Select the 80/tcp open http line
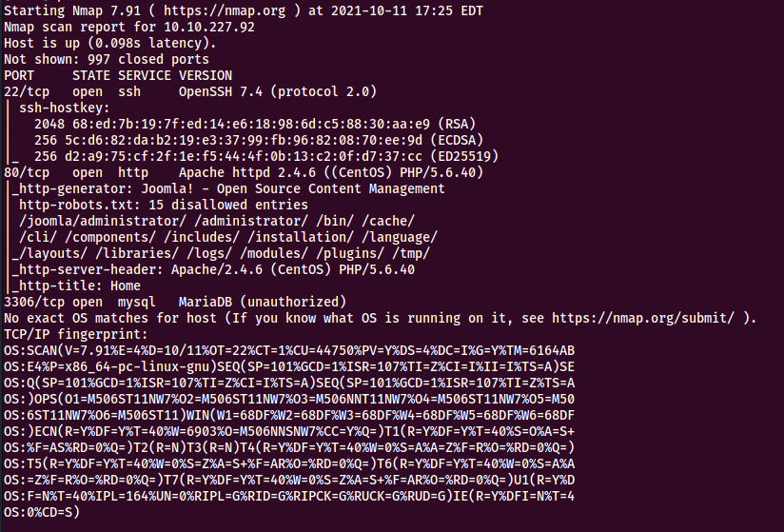Image resolution: width=784 pixels, height=532 pixels. pos(244,173)
